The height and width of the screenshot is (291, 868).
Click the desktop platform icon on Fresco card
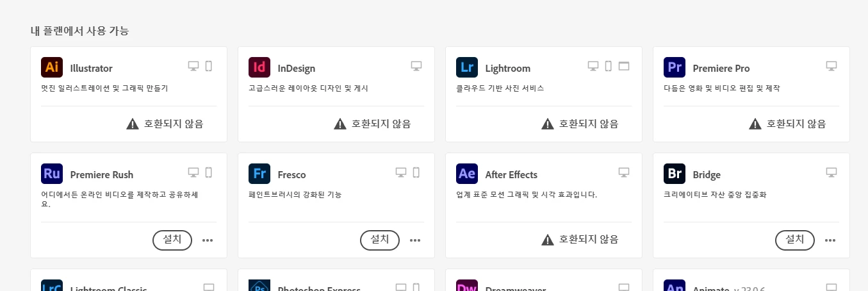point(401,172)
